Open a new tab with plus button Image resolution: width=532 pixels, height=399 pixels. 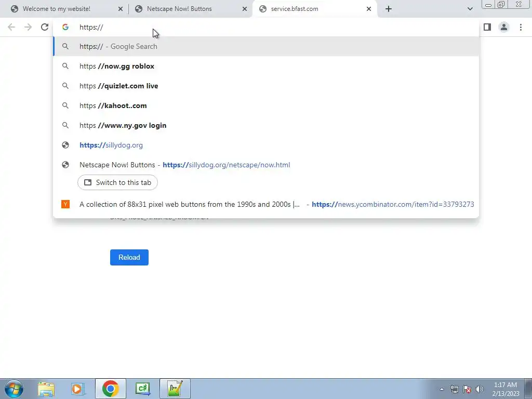(x=389, y=9)
